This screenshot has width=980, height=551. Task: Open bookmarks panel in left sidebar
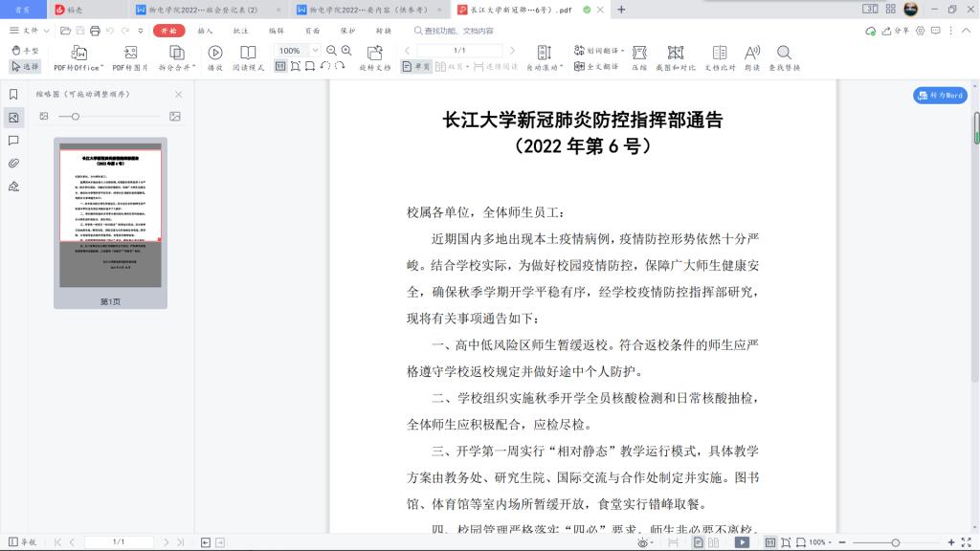coord(13,94)
